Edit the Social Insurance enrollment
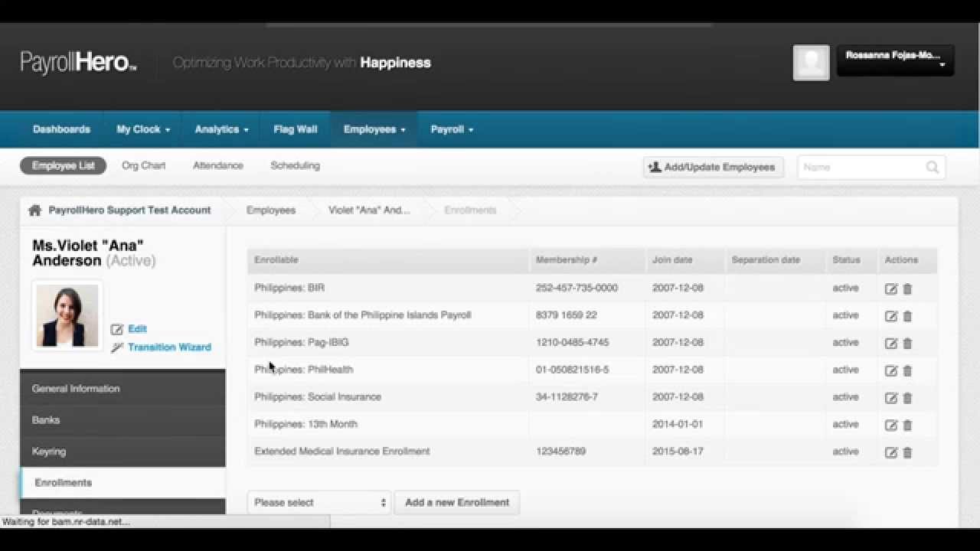Viewport: 980px width, 551px height. pos(891,398)
